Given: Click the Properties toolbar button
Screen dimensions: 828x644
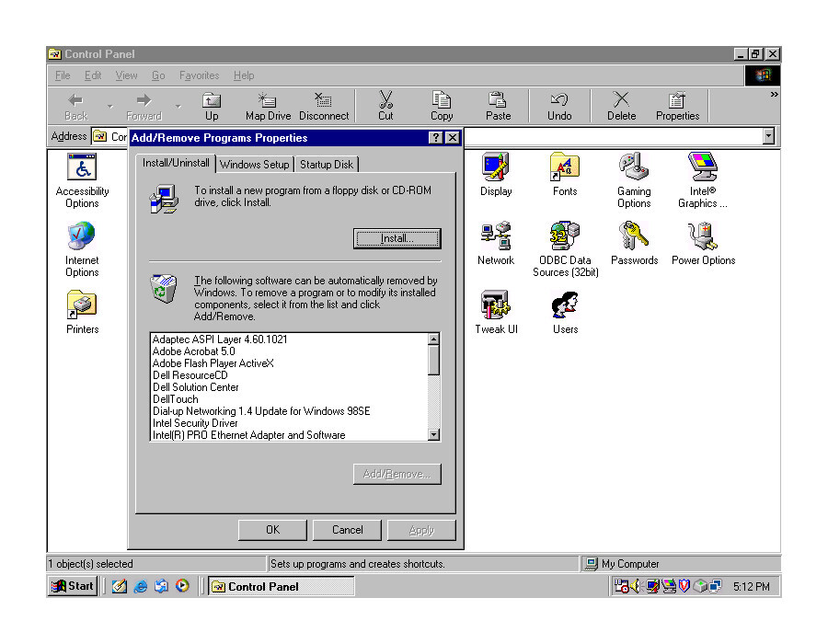Looking at the screenshot, I should click(677, 107).
